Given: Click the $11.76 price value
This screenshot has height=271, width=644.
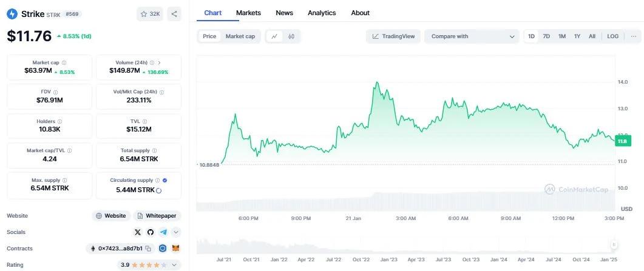Looking at the screenshot, I should click(29, 36).
